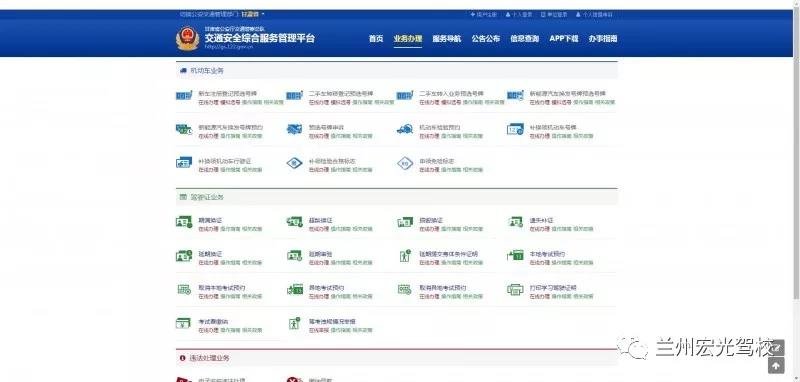
Task: Click the 个人登录 link at top
Action: (x=519, y=15)
